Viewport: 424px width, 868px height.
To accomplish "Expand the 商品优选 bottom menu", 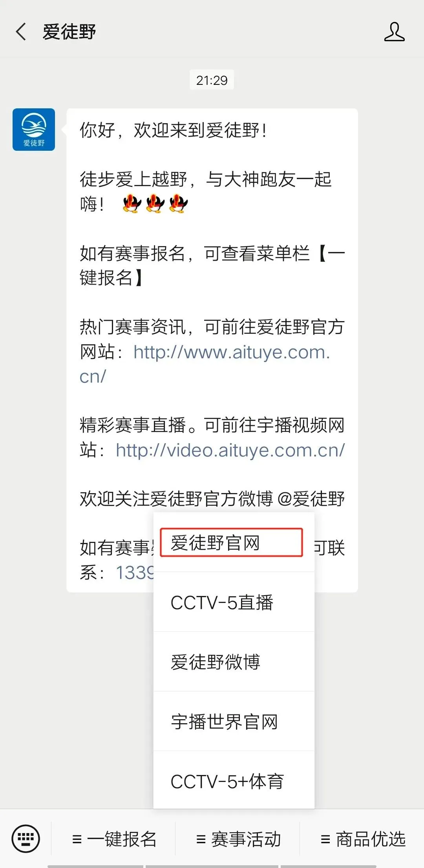I will coord(362,839).
